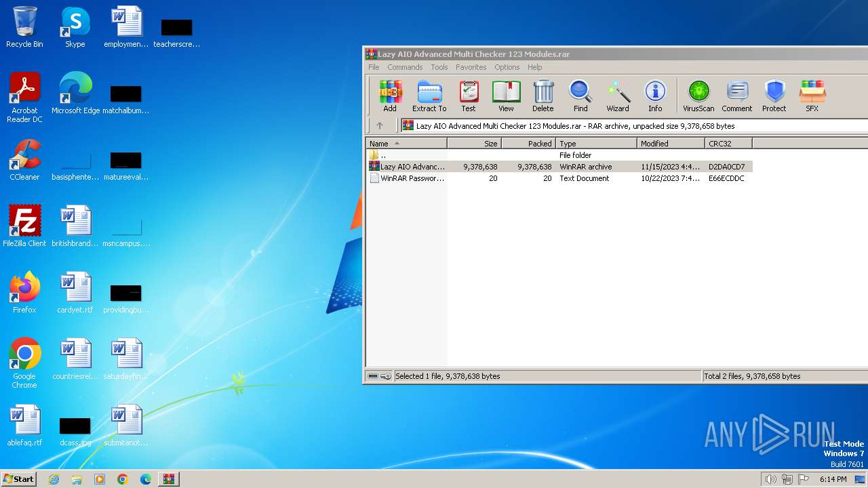Open the File menu

tap(374, 67)
